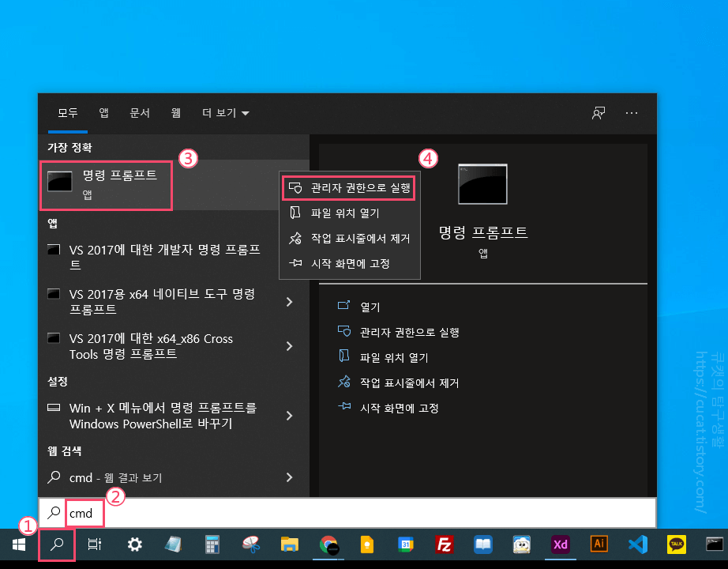
Task: Open Task View from the taskbar
Action: point(95,545)
